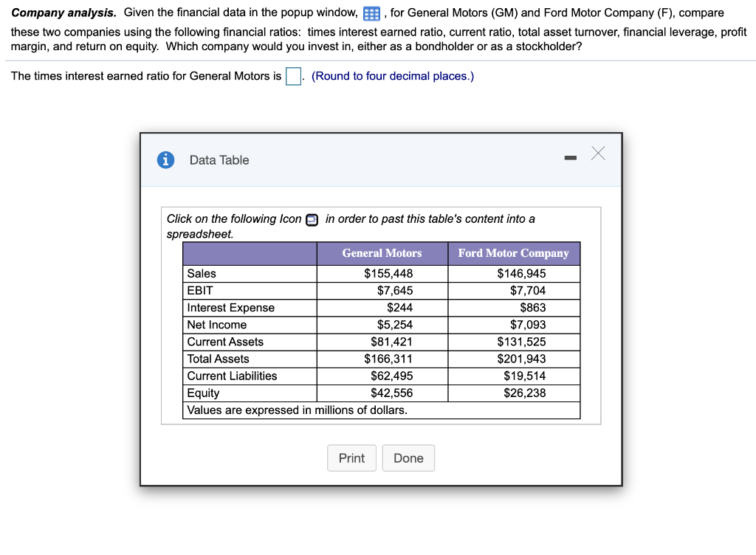Click 'Values are expressed in millions' note

click(x=297, y=410)
